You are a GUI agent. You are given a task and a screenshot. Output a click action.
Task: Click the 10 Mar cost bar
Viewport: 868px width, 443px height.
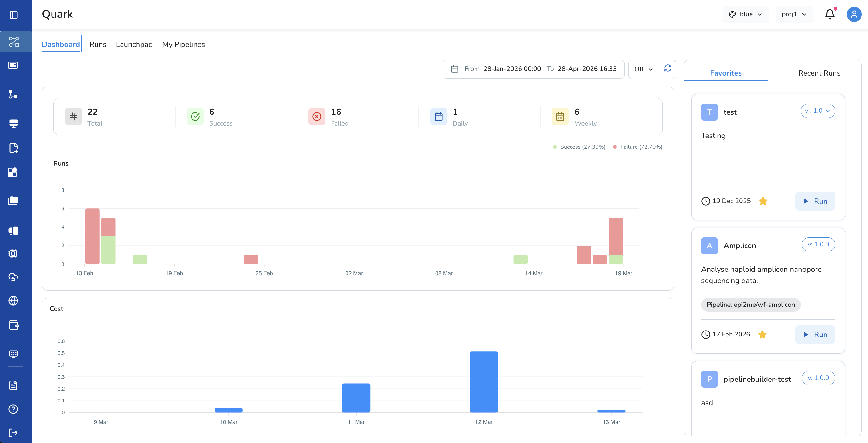pos(228,410)
